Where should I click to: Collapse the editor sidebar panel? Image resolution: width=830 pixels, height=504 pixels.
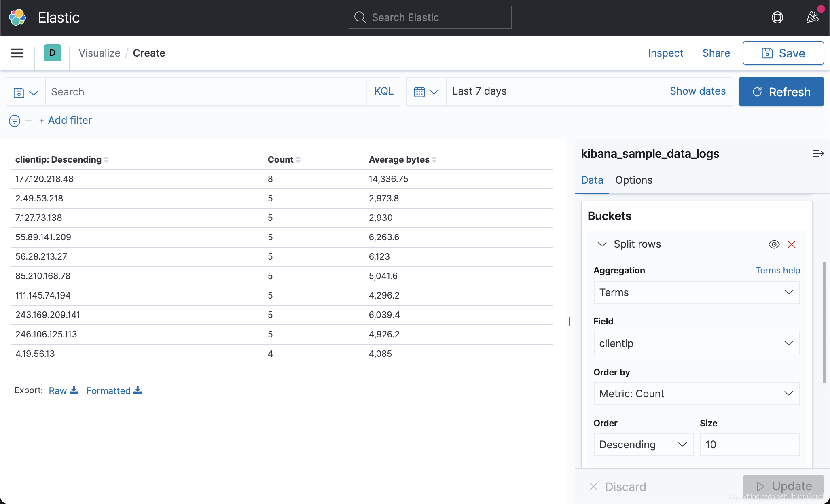click(818, 154)
